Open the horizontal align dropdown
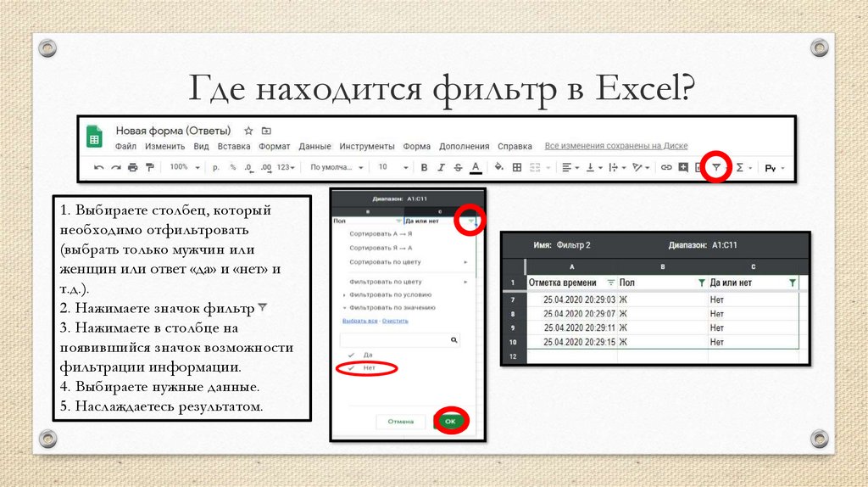 pyautogui.click(x=570, y=167)
